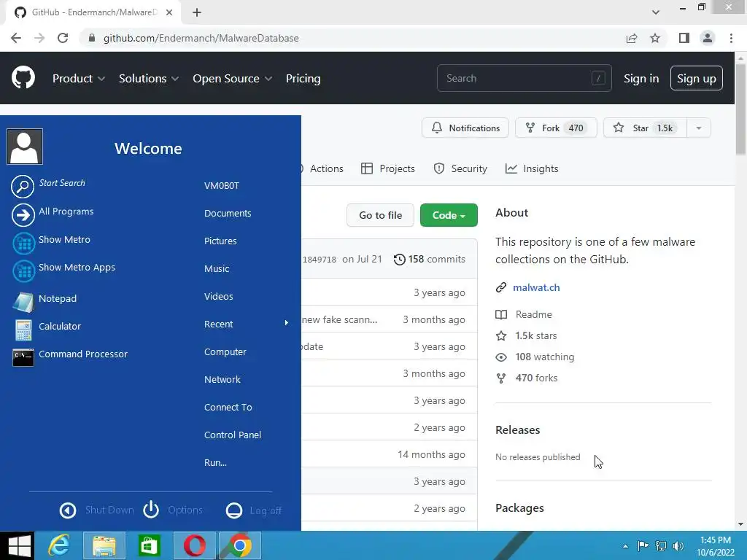Click the Show Metro Apps icon
The width and height of the screenshot is (747, 560).
23,271
